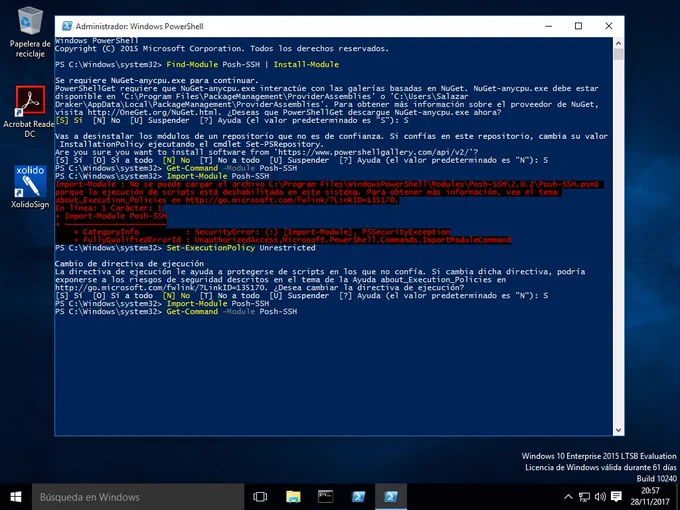
Task: Click the 'Se requiere NuGet-anycpu.exe para continuar' line
Action: [x=157, y=80]
